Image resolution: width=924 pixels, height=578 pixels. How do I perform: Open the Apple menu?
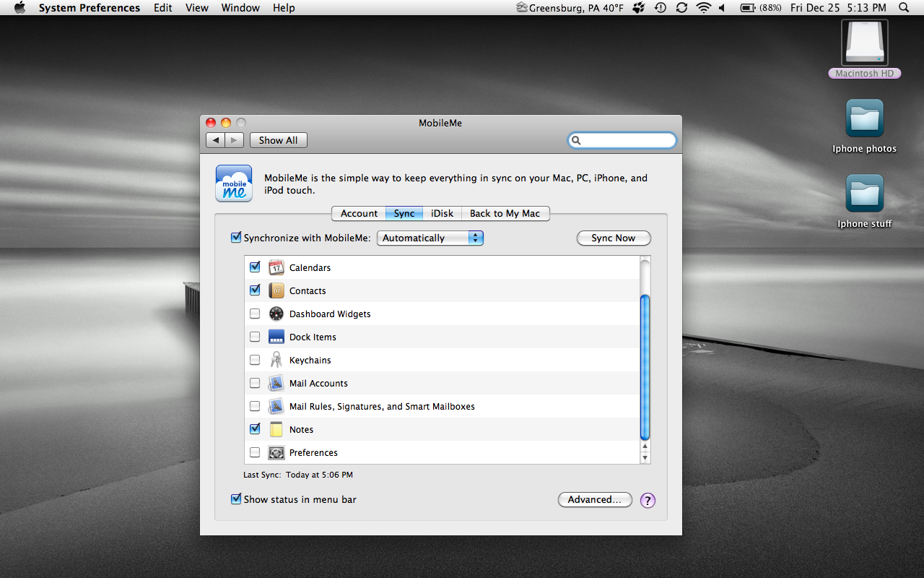[x=19, y=8]
